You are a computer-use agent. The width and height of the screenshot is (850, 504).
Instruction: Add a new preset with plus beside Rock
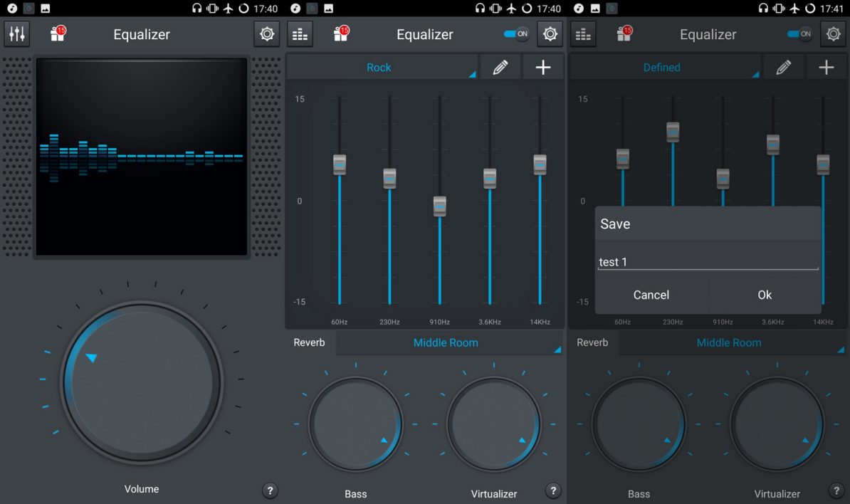(x=543, y=68)
